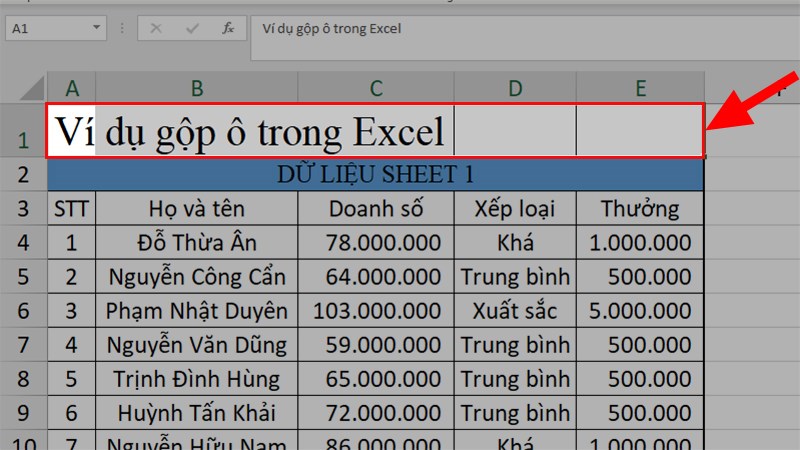
Task: Select row 8 header
Action: click(23, 379)
